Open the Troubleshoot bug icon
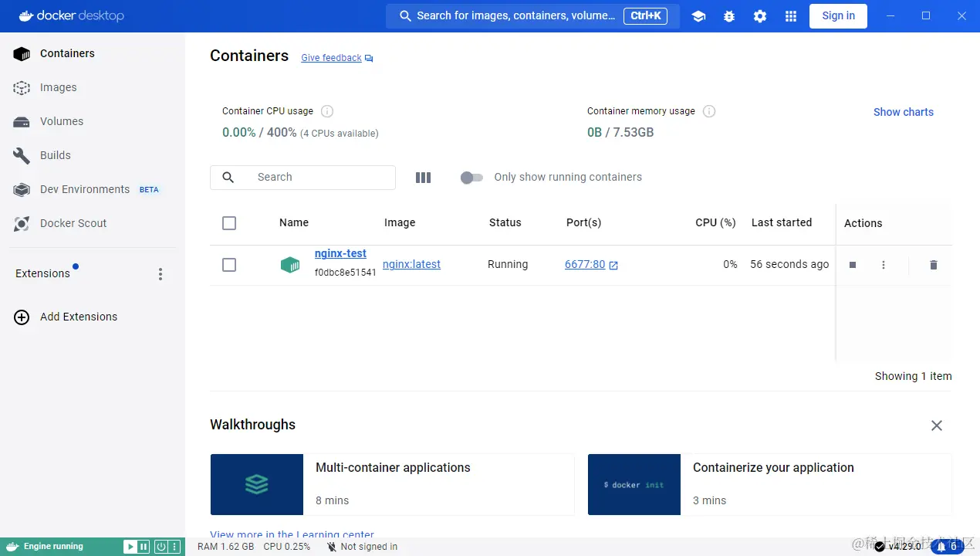Viewport: 980px width, 556px height. coord(729,15)
